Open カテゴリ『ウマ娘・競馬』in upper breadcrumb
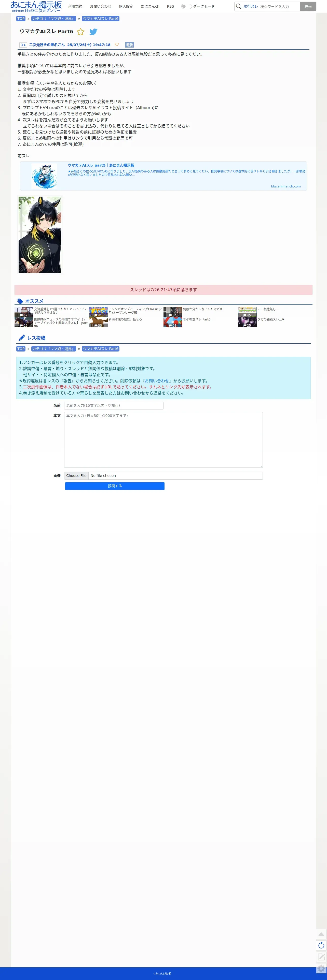Viewport: 327px width, 980px height. coord(54,19)
